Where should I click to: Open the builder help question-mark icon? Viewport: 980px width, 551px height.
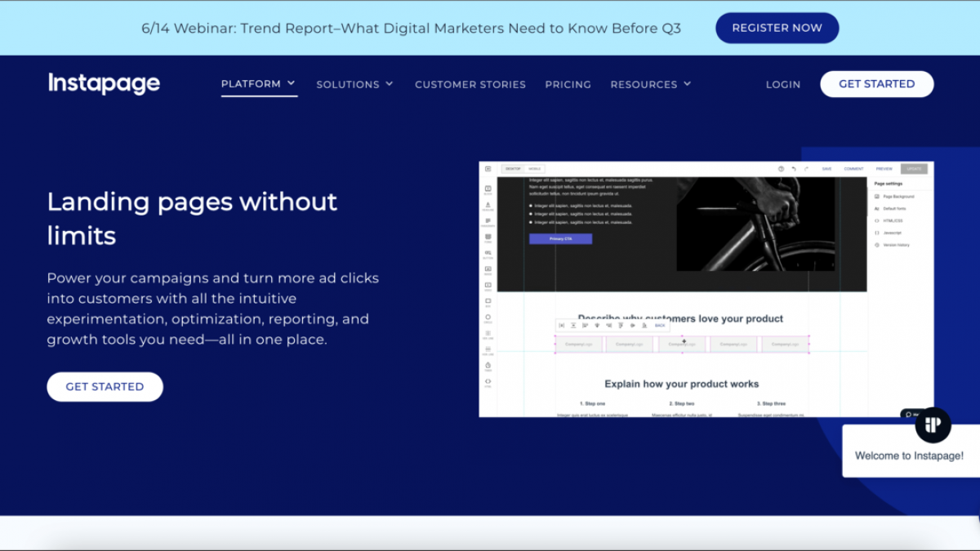click(781, 169)
